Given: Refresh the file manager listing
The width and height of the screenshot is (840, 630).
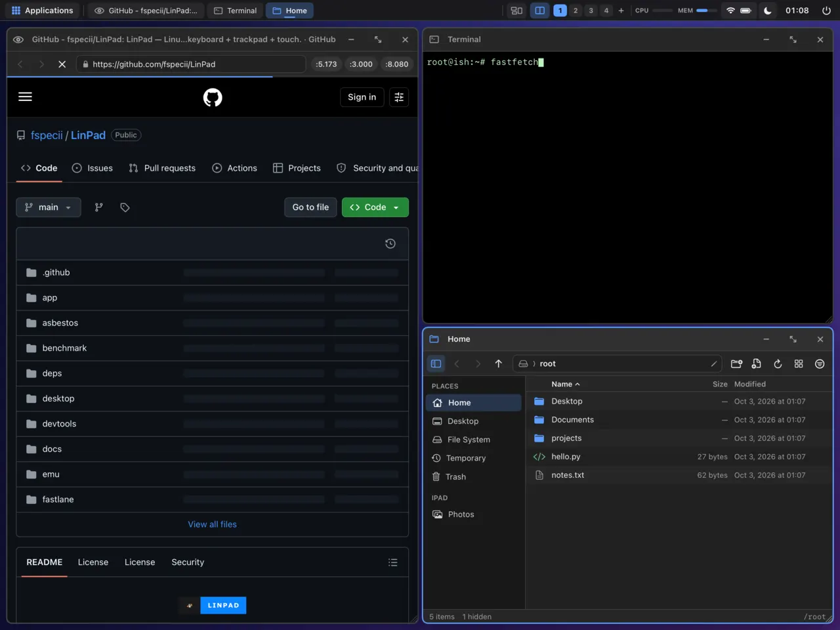Looking at the screenshot, I should point(778,364).
